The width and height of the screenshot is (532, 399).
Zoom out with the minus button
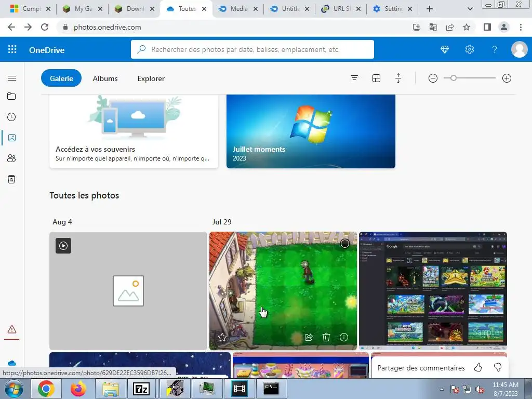(433, 78)
